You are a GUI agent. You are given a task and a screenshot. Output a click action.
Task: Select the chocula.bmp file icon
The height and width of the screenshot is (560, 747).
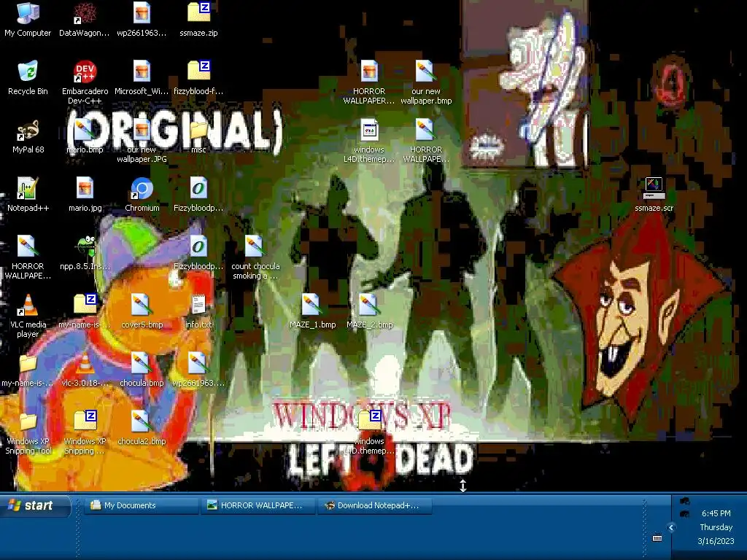tap(142, 363)
